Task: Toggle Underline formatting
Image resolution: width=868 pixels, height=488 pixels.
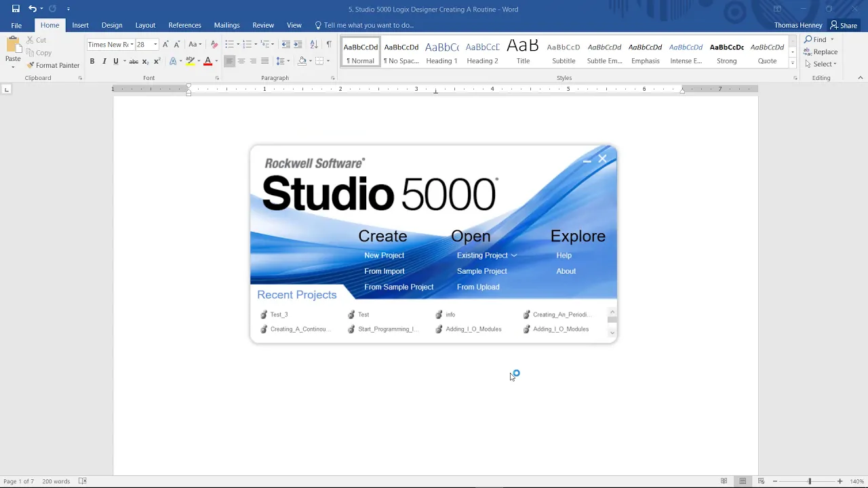Action: tap(116, 62)
